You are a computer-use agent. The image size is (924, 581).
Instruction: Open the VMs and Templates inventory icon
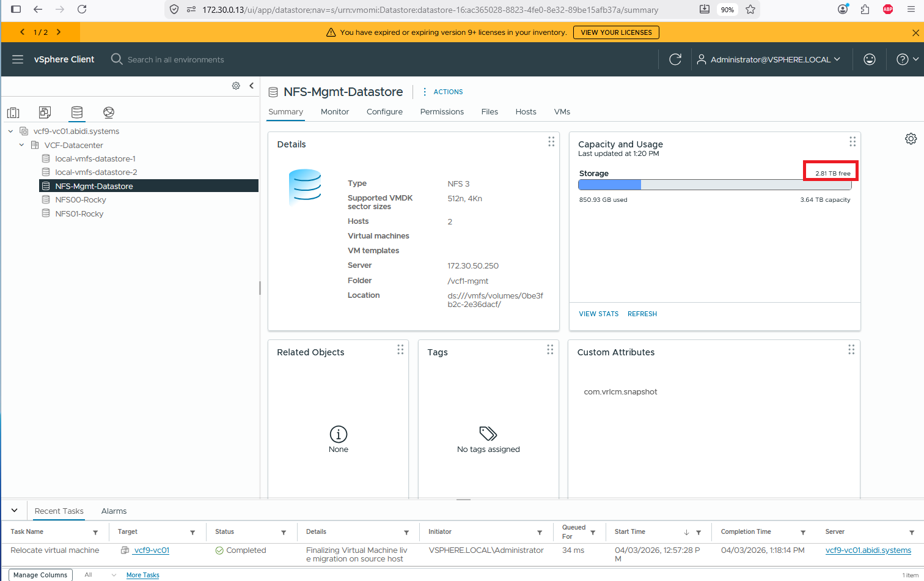tap(45, 113)
